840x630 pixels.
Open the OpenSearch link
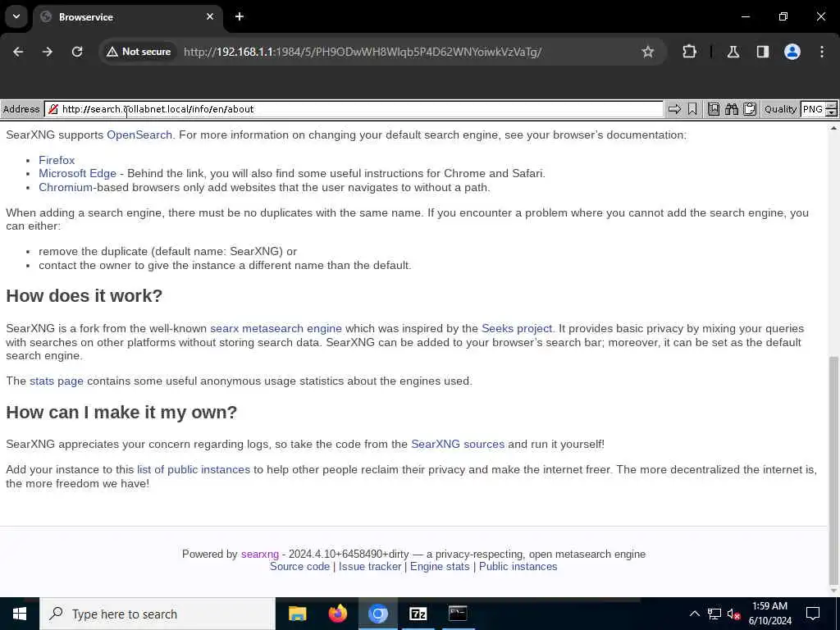(139, 135)
